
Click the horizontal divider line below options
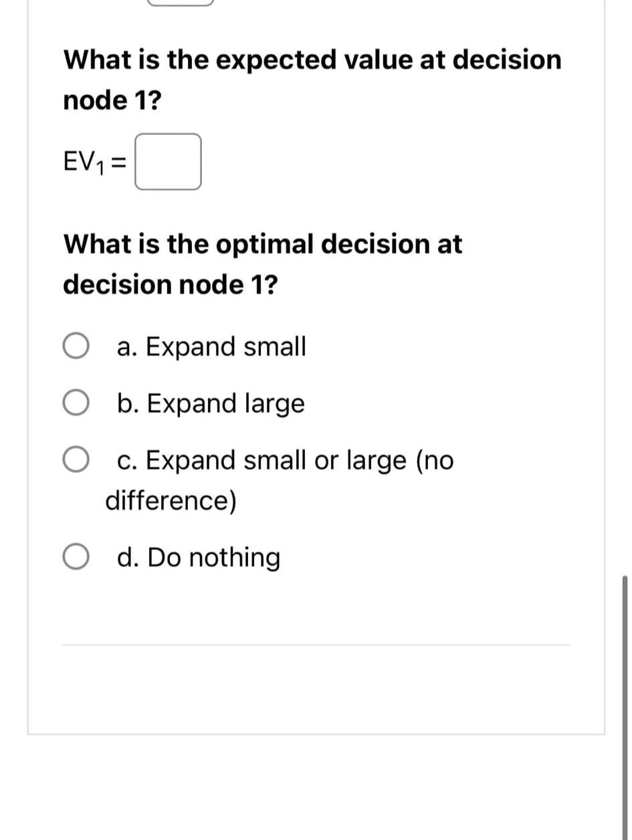click(316, 644)
